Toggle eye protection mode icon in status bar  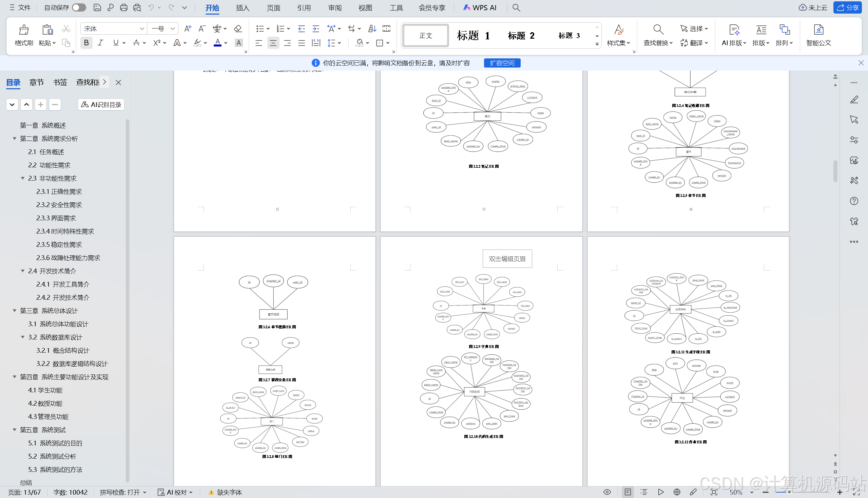tap(607, 492)
